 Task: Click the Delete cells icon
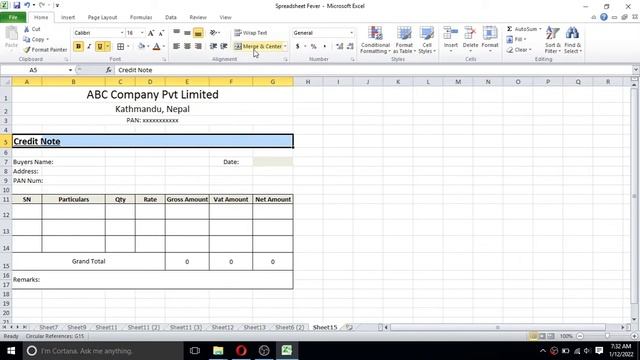pos(470,33)
